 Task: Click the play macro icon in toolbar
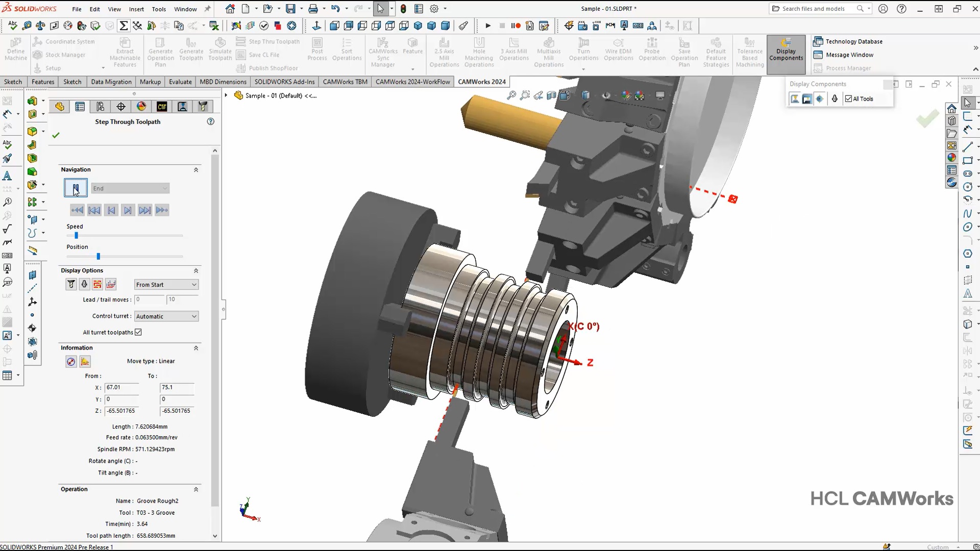click(x=488, y=26)
